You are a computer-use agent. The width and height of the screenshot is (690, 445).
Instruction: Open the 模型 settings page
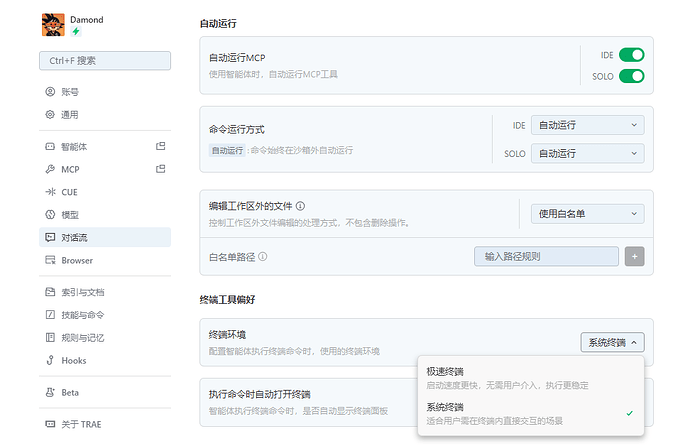(x=105, y=215)
